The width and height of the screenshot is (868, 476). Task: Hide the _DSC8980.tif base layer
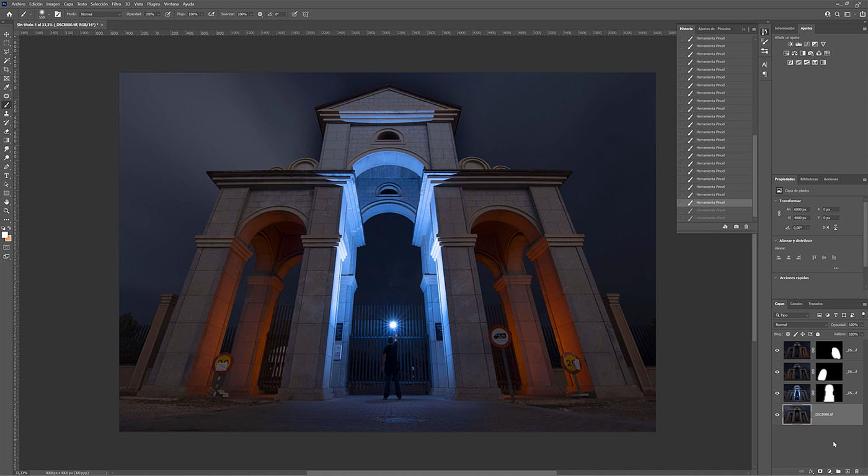(x=777, y=415)
